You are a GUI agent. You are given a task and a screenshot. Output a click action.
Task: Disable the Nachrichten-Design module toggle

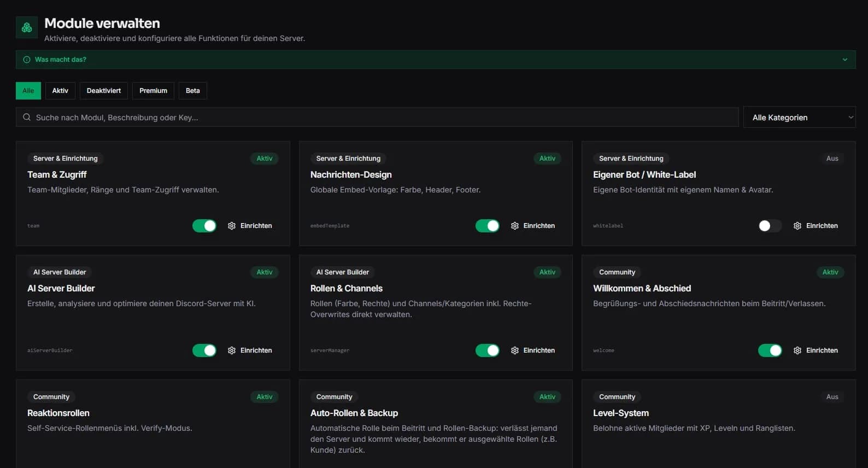(488, 226)
